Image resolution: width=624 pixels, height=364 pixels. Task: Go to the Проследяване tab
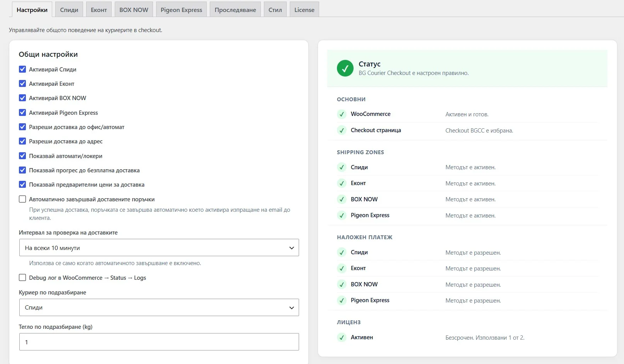(x=235, y=10)
